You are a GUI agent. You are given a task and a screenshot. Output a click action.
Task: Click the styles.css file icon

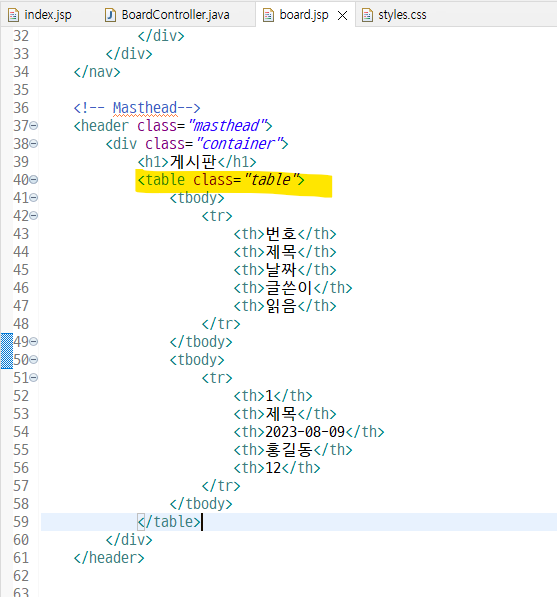pyautogui.click(x=367, y=15)
